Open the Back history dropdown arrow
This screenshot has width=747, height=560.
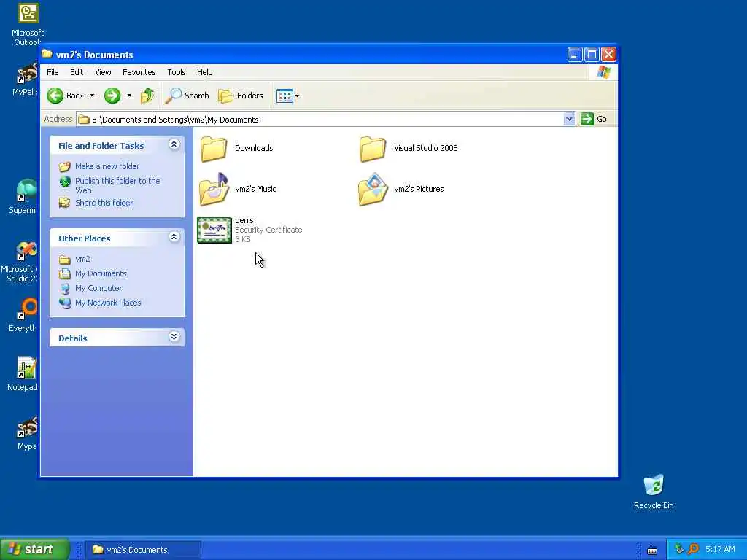(x=92, y=96)
